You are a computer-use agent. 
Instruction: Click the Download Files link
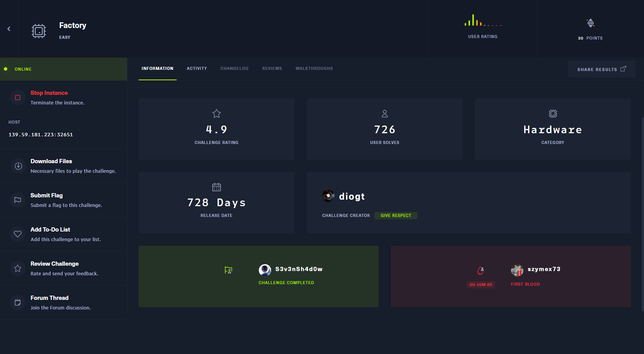51,161
